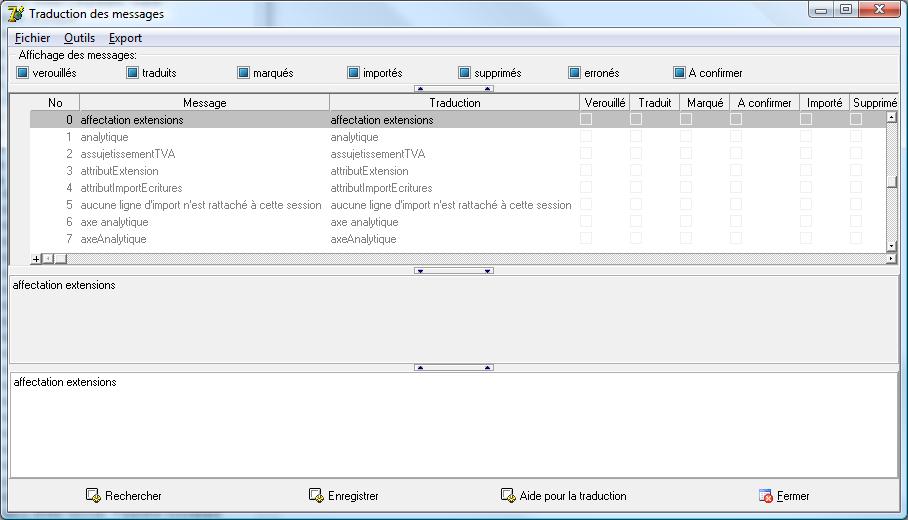Click the source message display panel

453,320
